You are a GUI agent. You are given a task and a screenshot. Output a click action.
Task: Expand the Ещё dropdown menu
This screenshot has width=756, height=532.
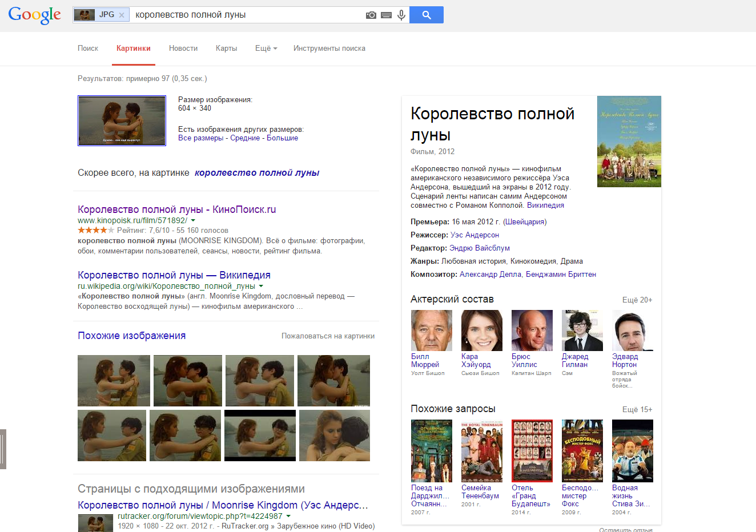pos(266,49)
